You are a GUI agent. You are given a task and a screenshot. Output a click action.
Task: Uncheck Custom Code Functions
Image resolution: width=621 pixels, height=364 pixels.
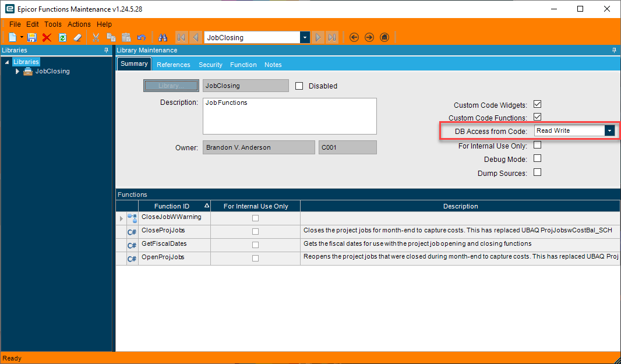click(x=538, y=117)
